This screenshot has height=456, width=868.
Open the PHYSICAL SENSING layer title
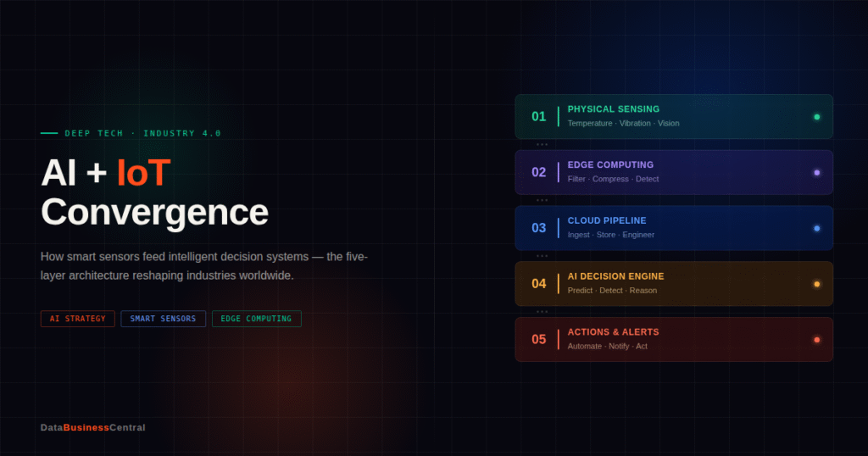tap(613, 109)
